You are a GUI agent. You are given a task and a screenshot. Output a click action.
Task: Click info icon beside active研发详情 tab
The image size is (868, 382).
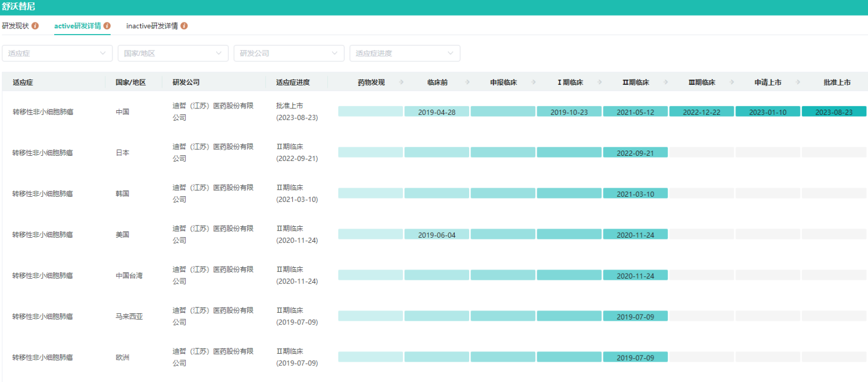pos(107,26)
